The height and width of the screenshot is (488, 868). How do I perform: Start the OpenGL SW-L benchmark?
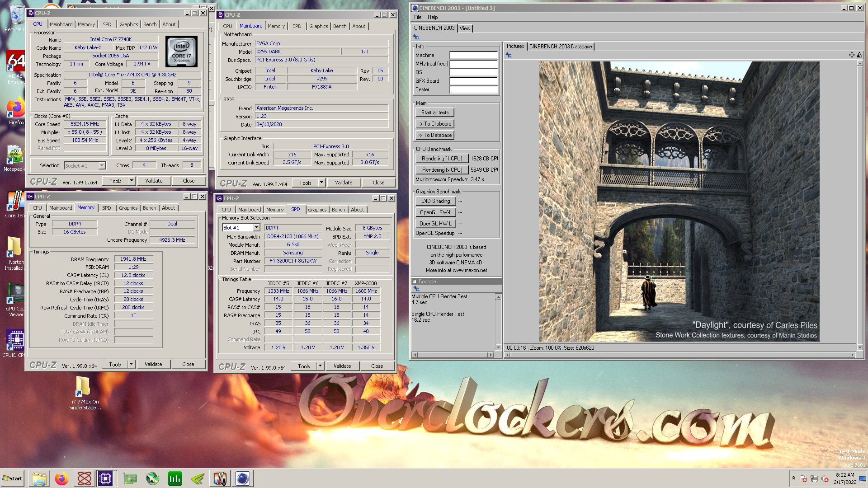pos(436,212)
